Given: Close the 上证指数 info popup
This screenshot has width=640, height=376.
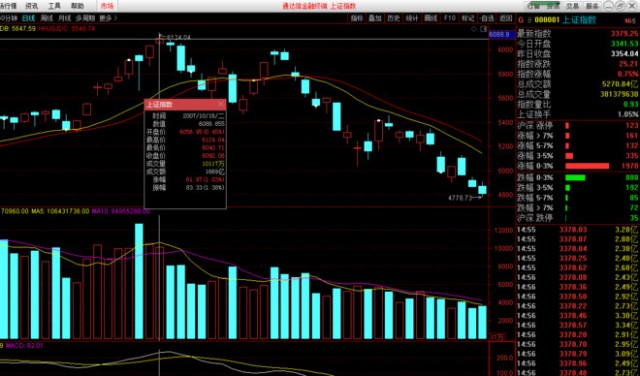Looking at the screenshot, I should [x=221, y=104].
